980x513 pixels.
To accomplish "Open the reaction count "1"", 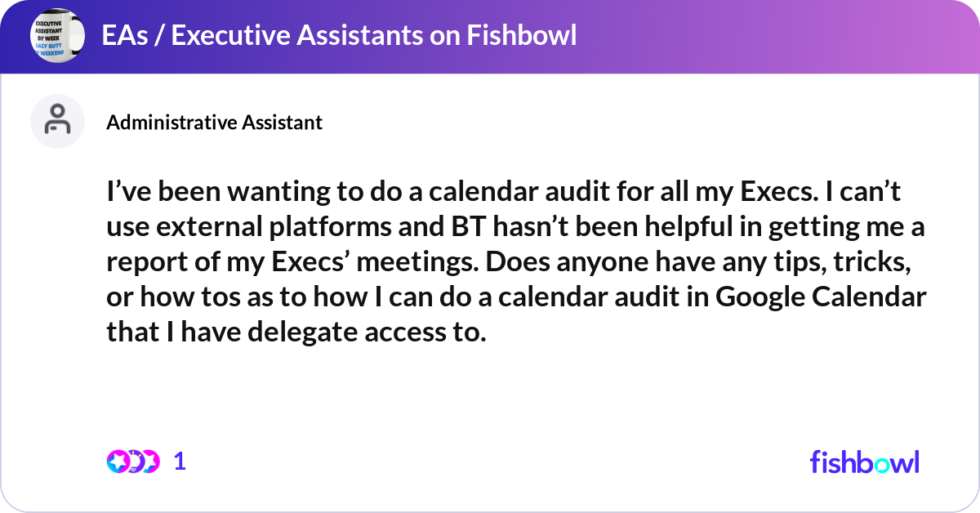I will click(x=180, y=462).
